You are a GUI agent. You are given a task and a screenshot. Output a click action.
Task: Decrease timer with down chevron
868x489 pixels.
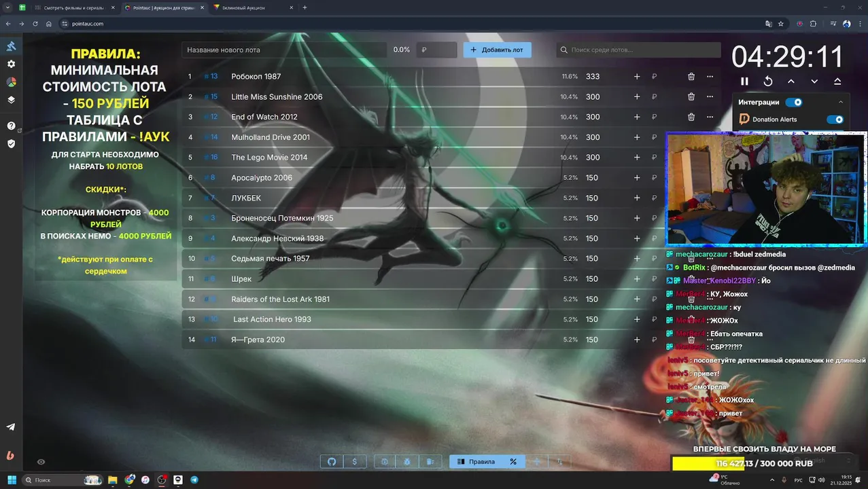tap(814, 81)
